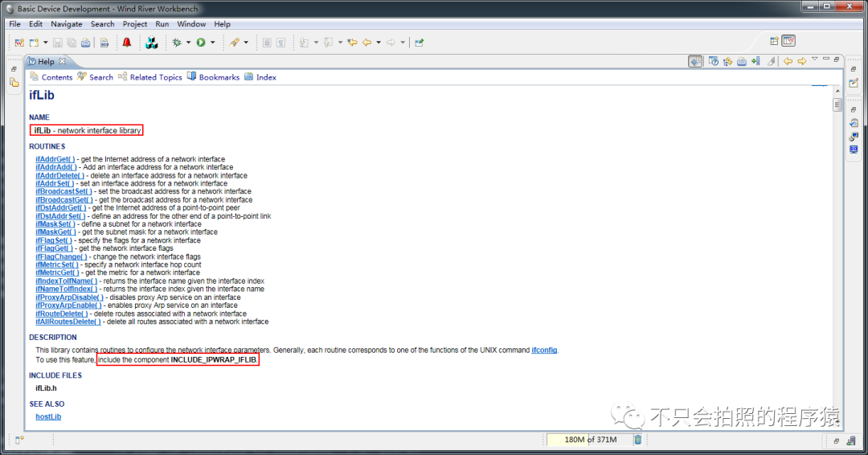The width and height of the screenshot is (868, 455).
Task: Open the File menu
Action: (x=15, y=24)
